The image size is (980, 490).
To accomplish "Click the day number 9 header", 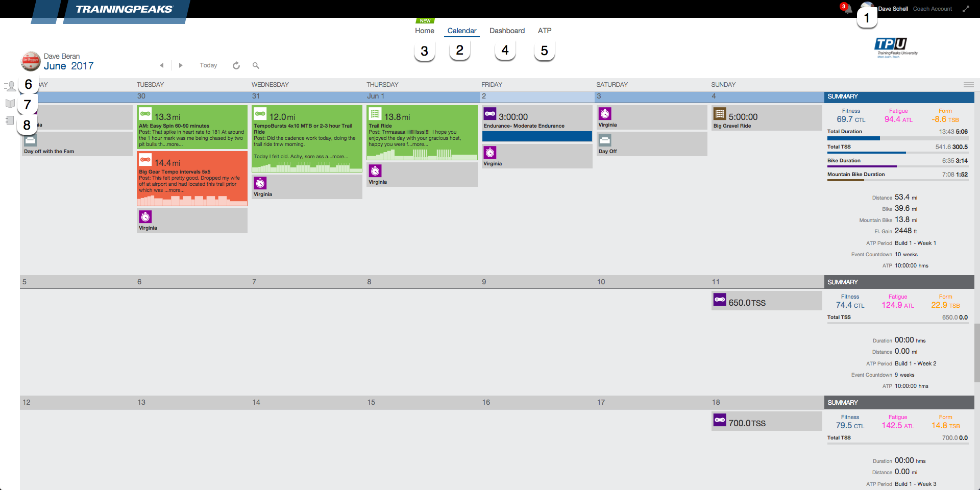I will point(484,282).
